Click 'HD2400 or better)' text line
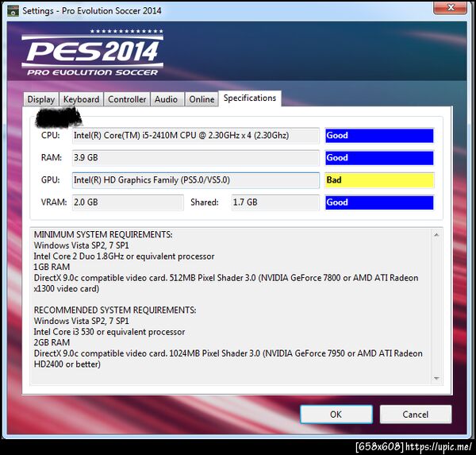 (x=67, y=364)
